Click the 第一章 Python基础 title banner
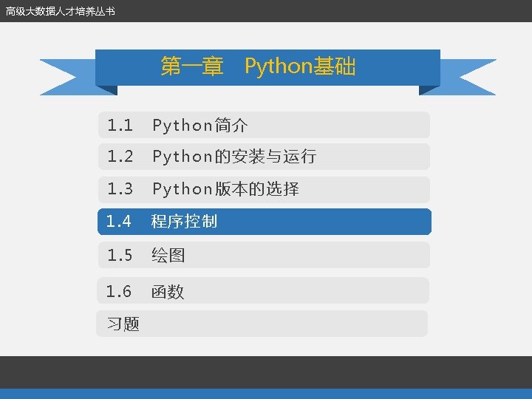 click(267, 67)
